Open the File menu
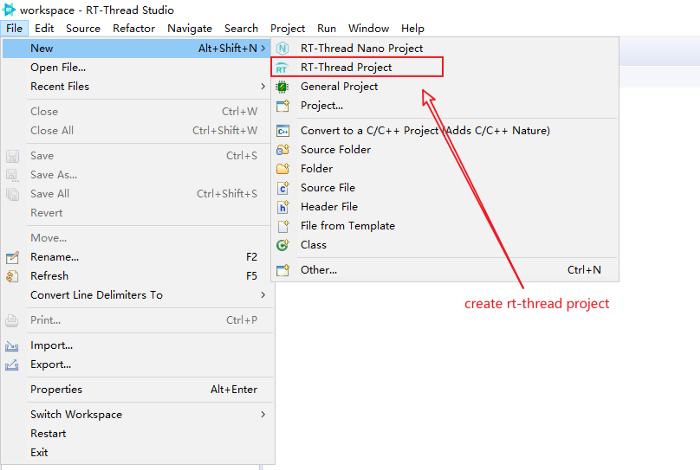700x470 pixels. click(14, 29)
